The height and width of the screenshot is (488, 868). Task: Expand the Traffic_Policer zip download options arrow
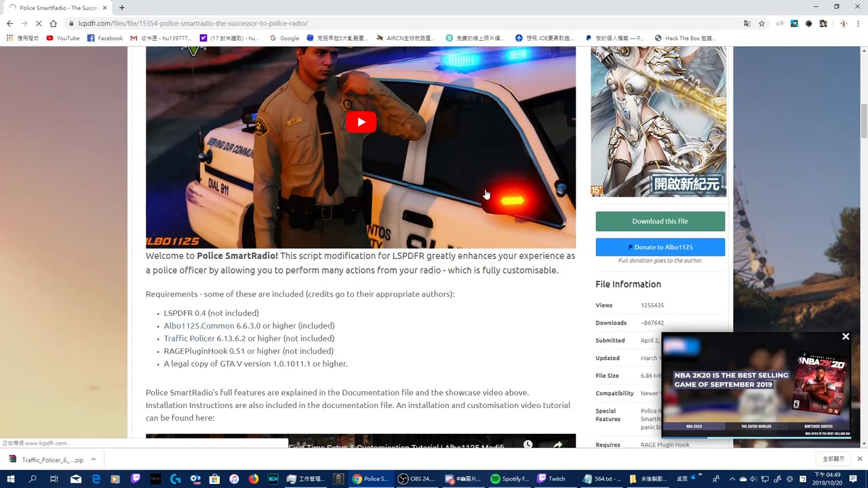pos(93,460)
